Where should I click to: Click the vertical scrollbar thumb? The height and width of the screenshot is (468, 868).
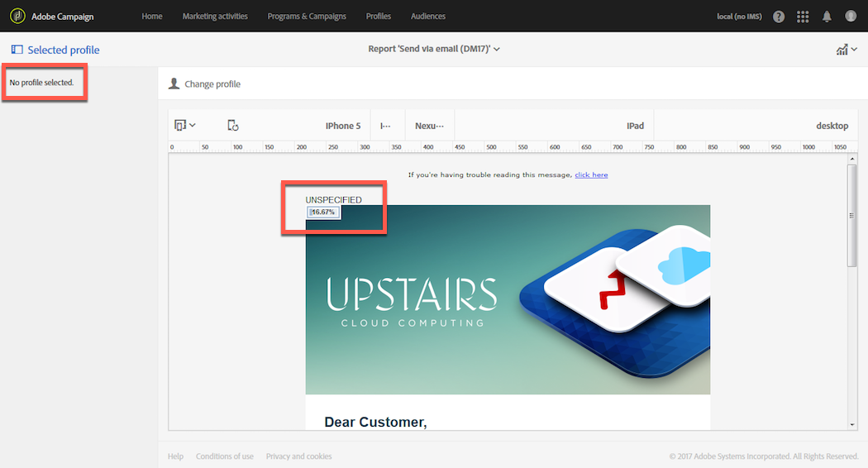coord(852,216)
